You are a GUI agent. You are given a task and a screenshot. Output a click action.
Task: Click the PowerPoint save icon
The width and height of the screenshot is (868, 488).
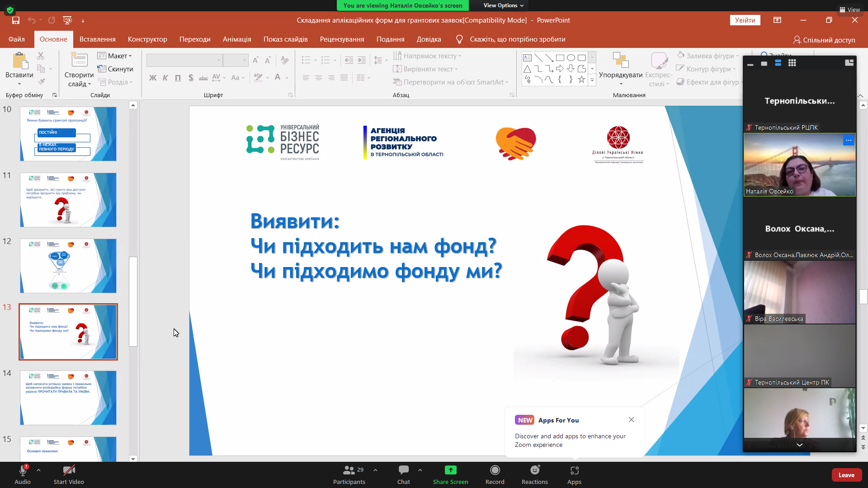click(x=16, y=20)
